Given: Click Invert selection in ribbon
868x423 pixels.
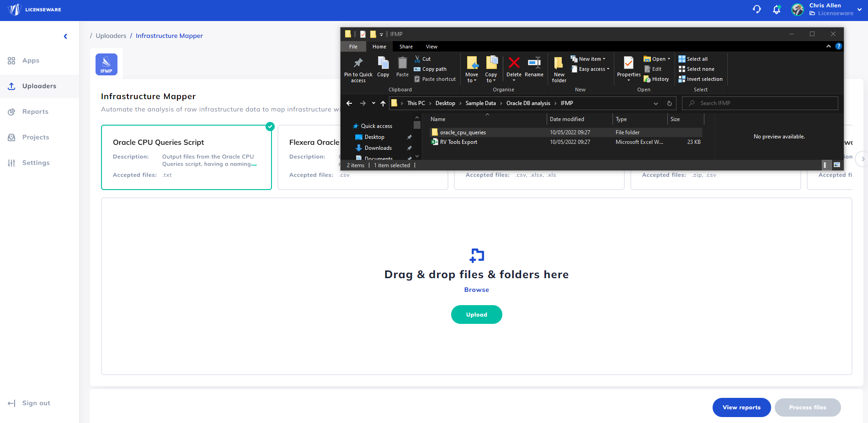Looking at the screenshot, I should click(x=700, y=79).
